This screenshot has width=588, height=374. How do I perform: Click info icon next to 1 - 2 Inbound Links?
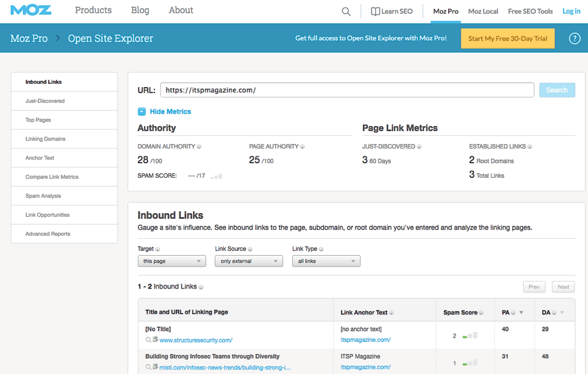coord(201,287)
